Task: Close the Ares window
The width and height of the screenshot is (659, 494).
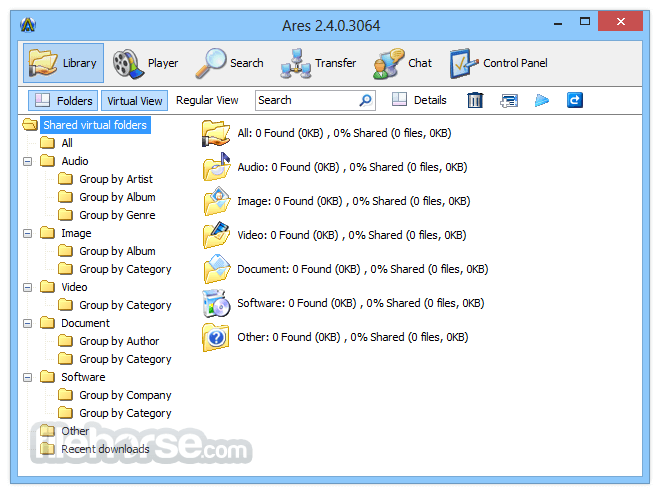Action: (620, 21)
